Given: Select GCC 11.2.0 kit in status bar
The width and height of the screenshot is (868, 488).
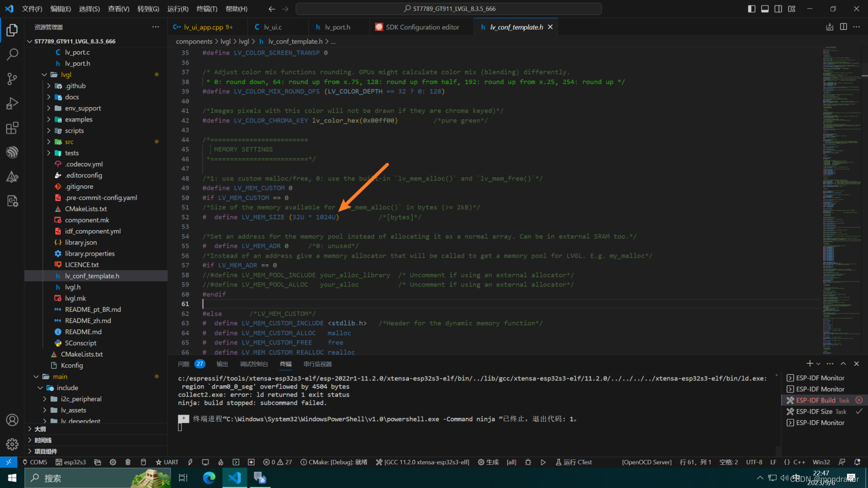Looking at the screenshot, I should click(x=422, y=462).
